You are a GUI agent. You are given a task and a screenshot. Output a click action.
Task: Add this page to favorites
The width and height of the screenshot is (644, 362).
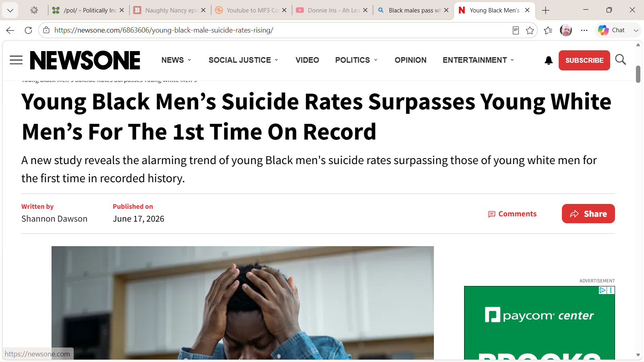[530, 30]
